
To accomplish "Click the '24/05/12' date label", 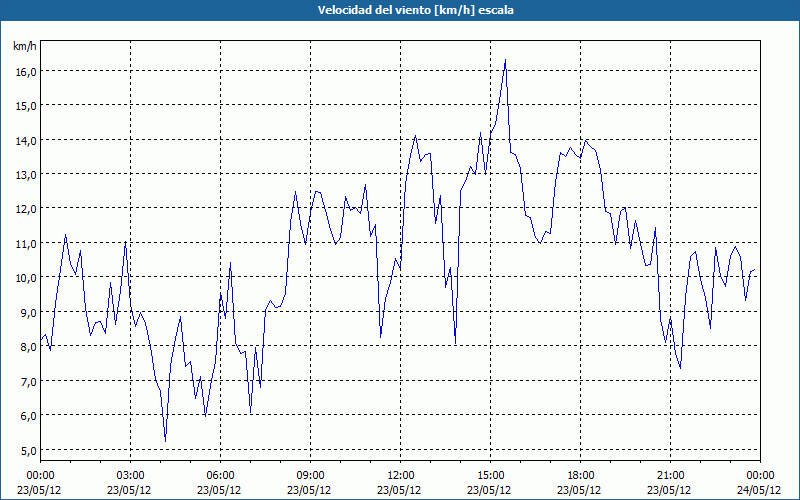I will (759, 490).
